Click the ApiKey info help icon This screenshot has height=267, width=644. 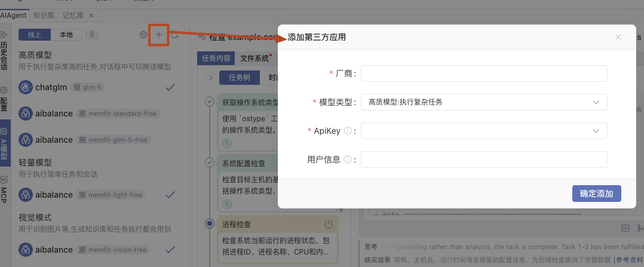(348, 131)
